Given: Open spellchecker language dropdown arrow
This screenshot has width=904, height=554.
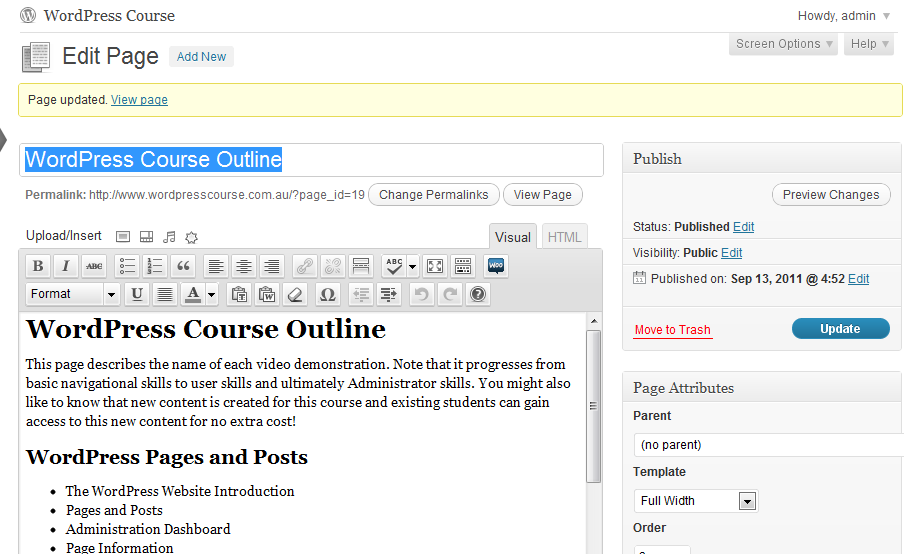Looking at the screenshot, I should pos(412,266).
